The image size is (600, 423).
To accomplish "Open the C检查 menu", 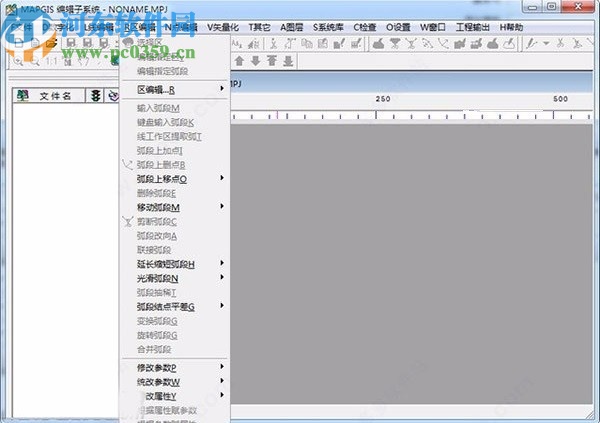I will point(365,28).
